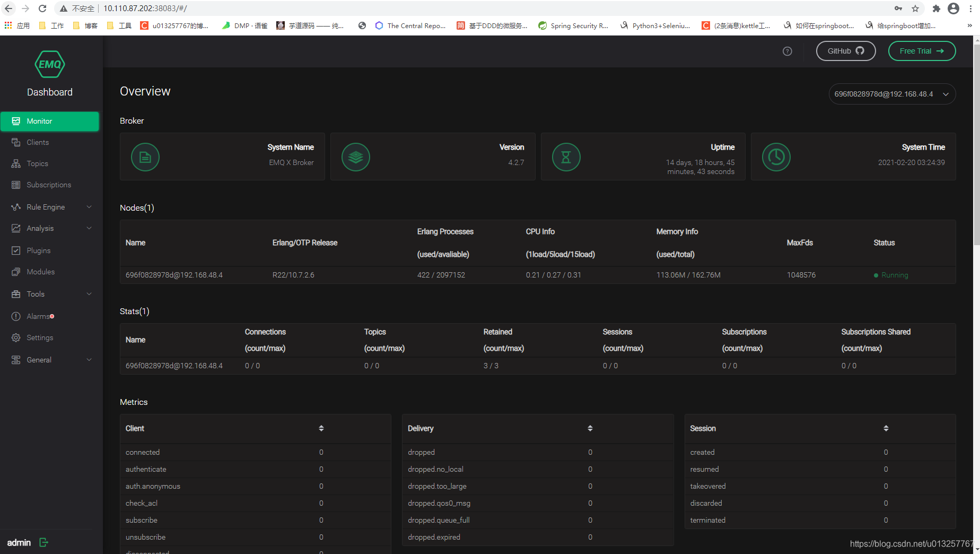Click the System Name document icon
Screen dimensions: 980x554
[145, 157]
